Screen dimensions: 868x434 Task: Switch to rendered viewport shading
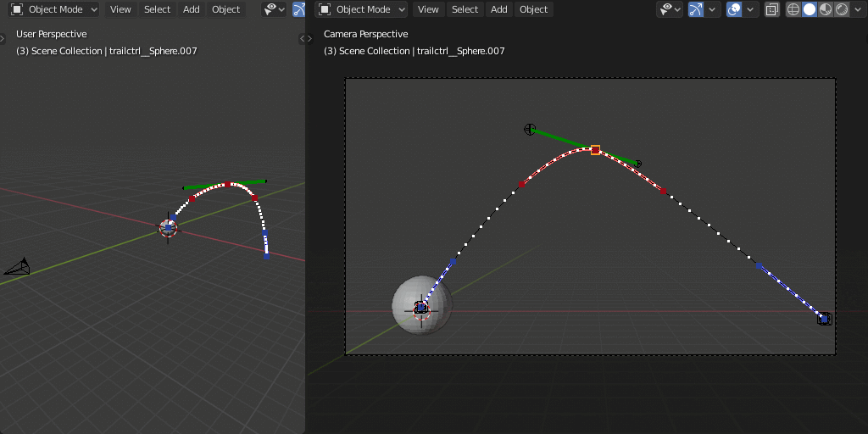tap(842, 9)
